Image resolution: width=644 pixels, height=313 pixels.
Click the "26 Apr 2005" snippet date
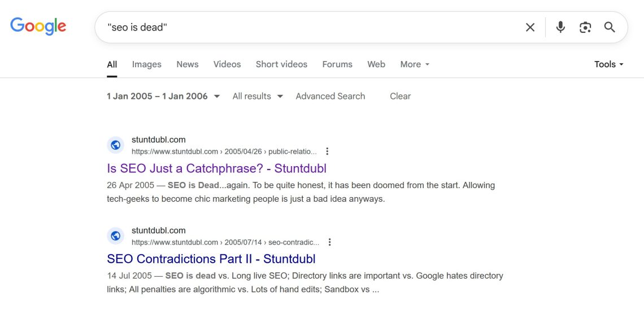pyautogui.click(x=130, y=185)
